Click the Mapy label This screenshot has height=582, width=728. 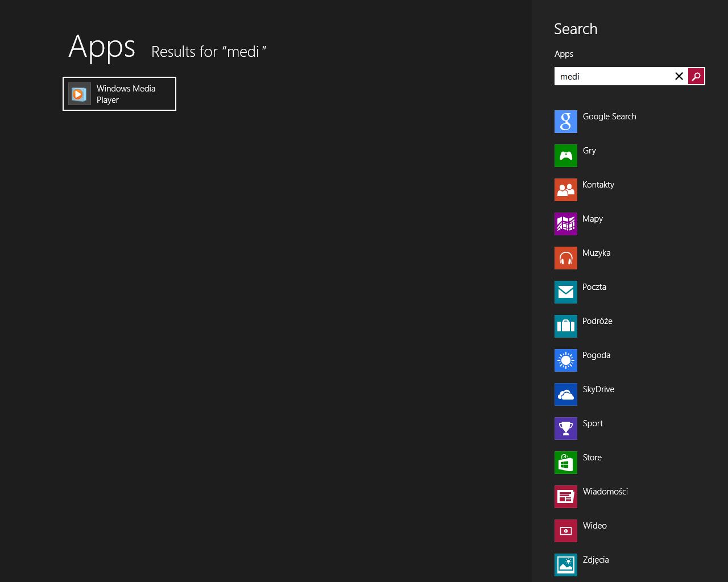(593, 219)
